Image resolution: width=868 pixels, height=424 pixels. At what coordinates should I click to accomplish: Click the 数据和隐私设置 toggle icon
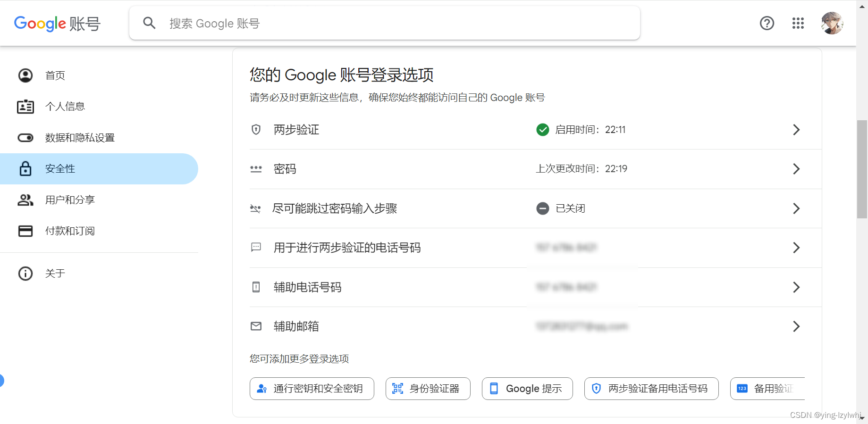(x=25, y=138)
